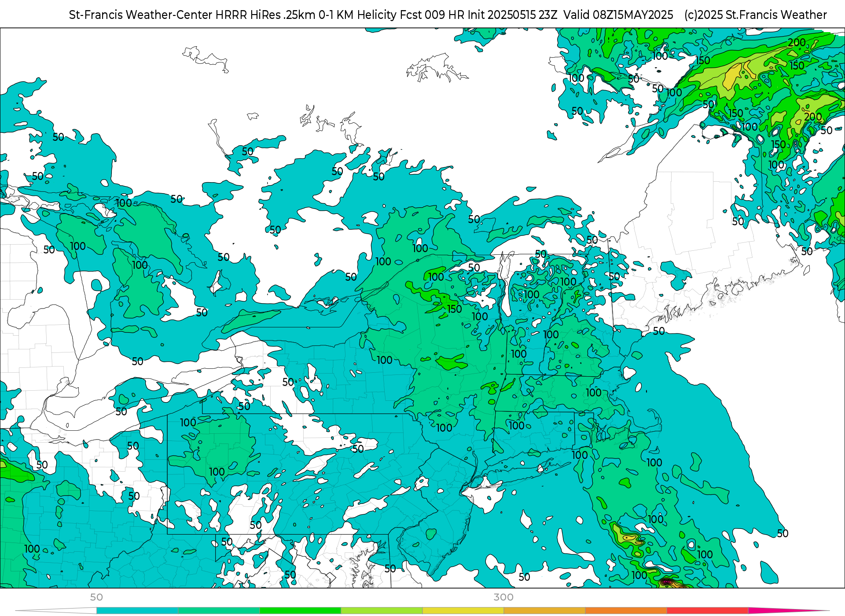The height and width of the screenshot is (616, 845).
Task: Click the cyan segment of the color bar
Action: (137, 611)
